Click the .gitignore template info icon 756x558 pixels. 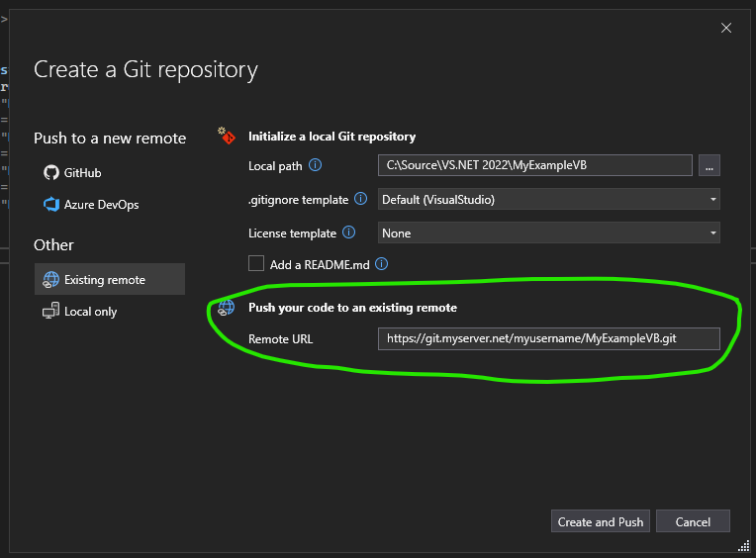click(361, 199)
